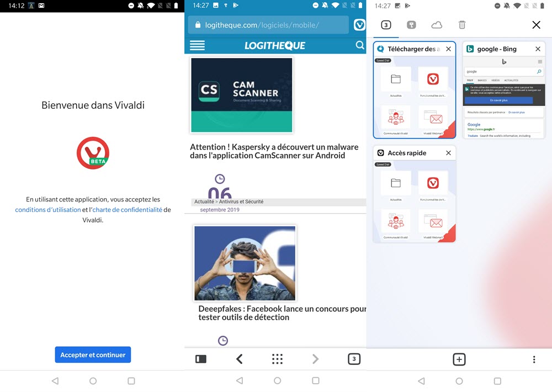This screenshot has height=392, width=552.
Task: Open the Logitheque hamburger menu
Action: (x=197, y=45)
